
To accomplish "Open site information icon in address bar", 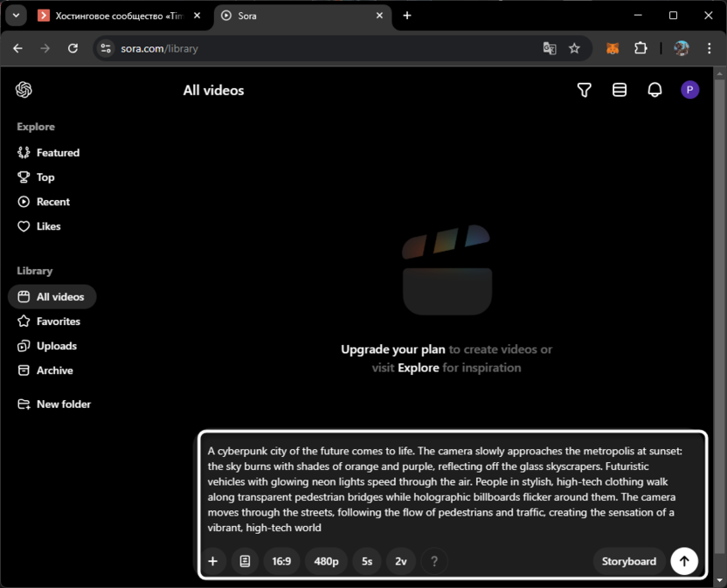I will 106,48.
